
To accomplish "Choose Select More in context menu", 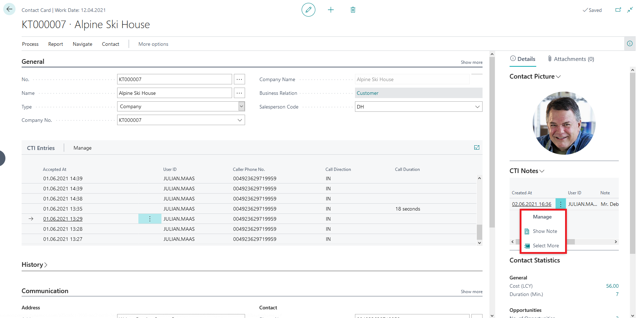I will pos(546,246).
